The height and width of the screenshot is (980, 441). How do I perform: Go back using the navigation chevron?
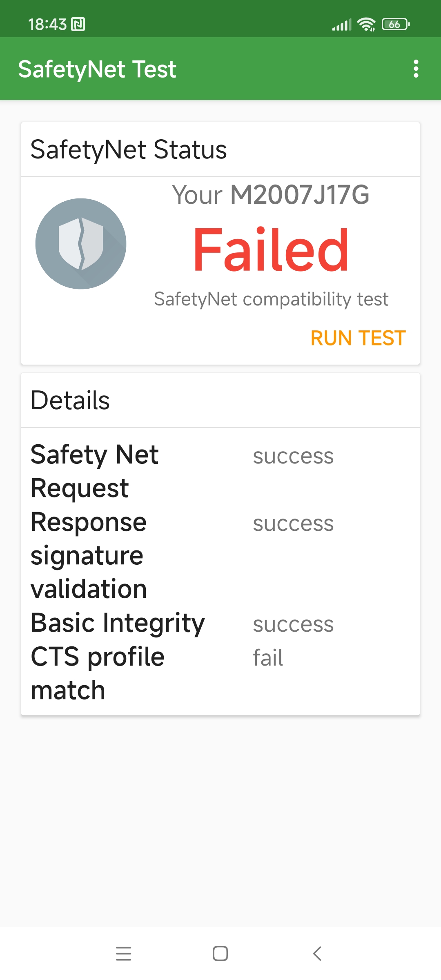point(317,953)
